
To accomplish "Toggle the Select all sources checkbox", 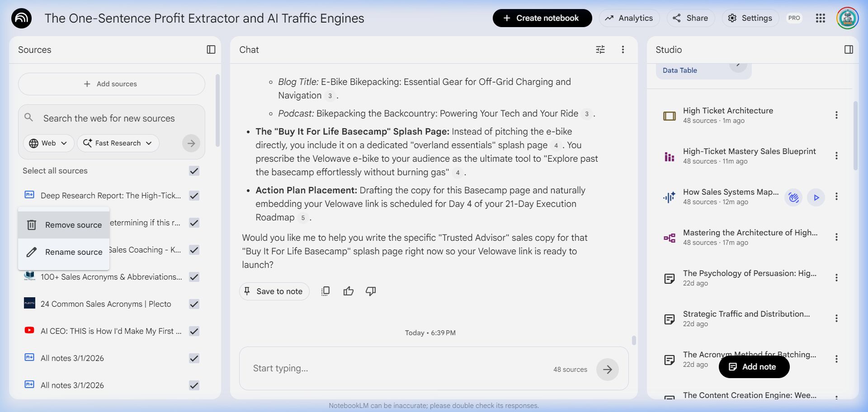I will click(194, 171).
